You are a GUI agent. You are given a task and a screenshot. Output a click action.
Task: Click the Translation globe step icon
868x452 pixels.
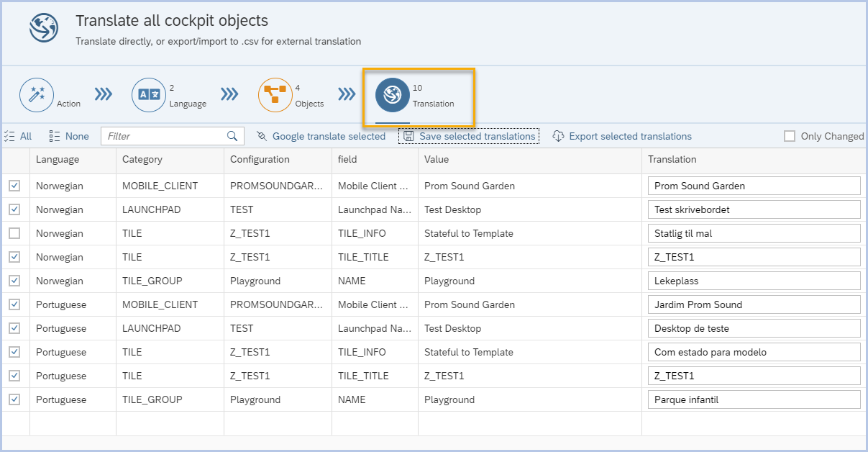pyautogui.click(x=393, y=95)
